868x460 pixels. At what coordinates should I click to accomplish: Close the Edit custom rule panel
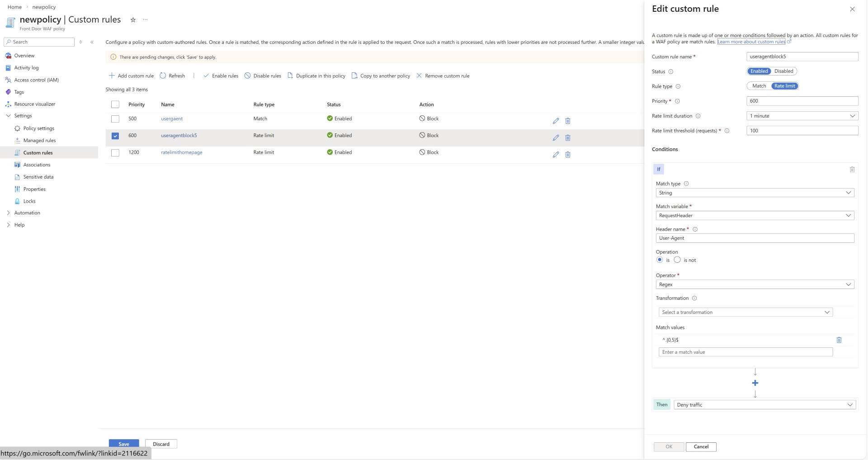[852, 9]
